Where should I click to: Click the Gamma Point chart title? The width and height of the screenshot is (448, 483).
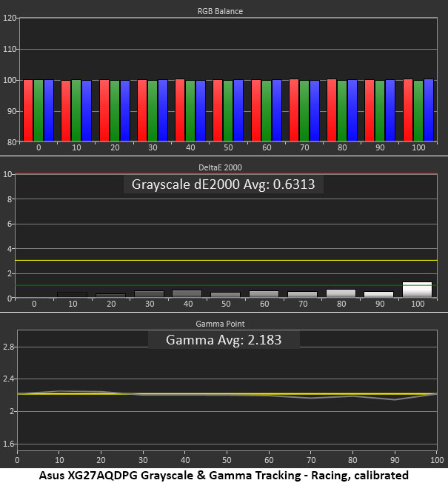(x=220, y=324)
